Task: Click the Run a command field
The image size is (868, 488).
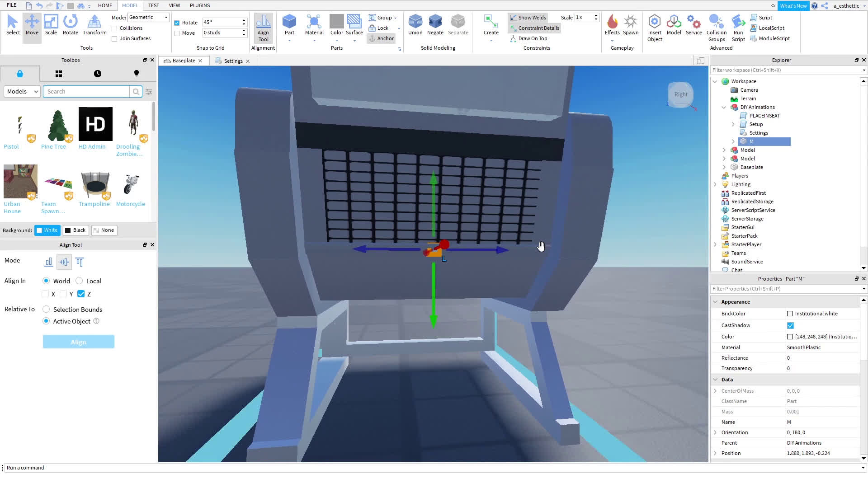Action: point(90,468)
